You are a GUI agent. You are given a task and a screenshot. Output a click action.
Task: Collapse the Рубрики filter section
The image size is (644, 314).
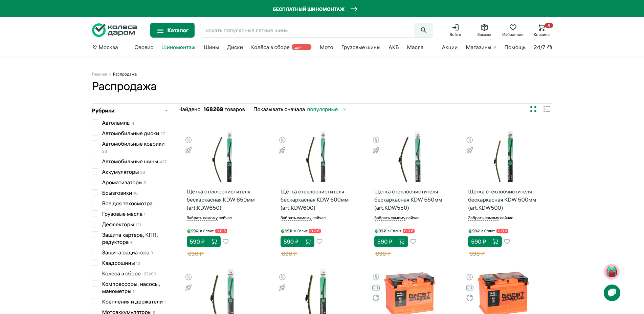click(x=166, y=110)
